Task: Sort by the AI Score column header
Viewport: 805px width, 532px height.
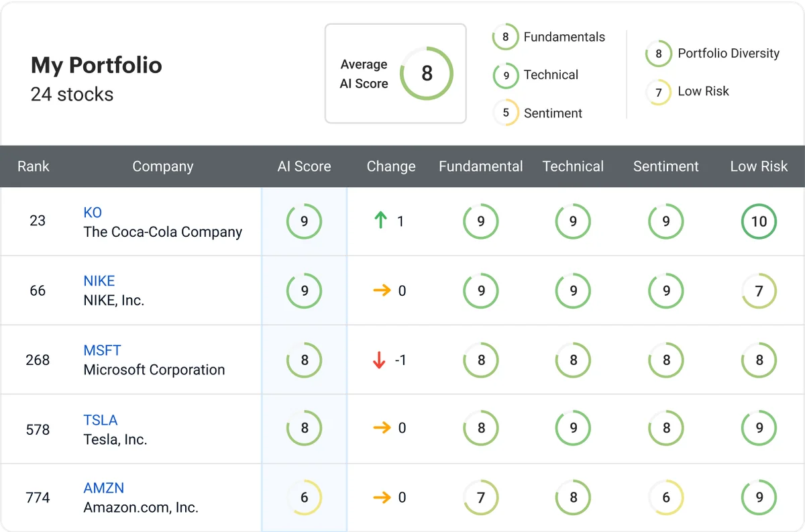Action: tap(304, 166)
